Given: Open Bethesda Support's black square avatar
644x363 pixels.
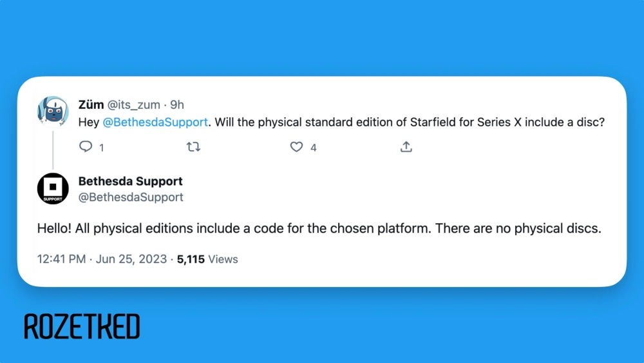Looking at the screenshot, I should point(53,189).
